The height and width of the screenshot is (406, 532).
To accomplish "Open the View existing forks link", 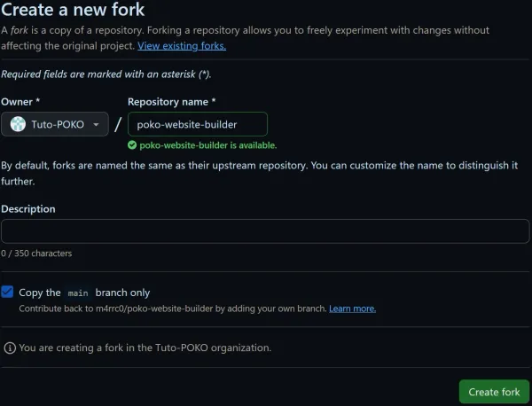I will [x=182, y=45].
